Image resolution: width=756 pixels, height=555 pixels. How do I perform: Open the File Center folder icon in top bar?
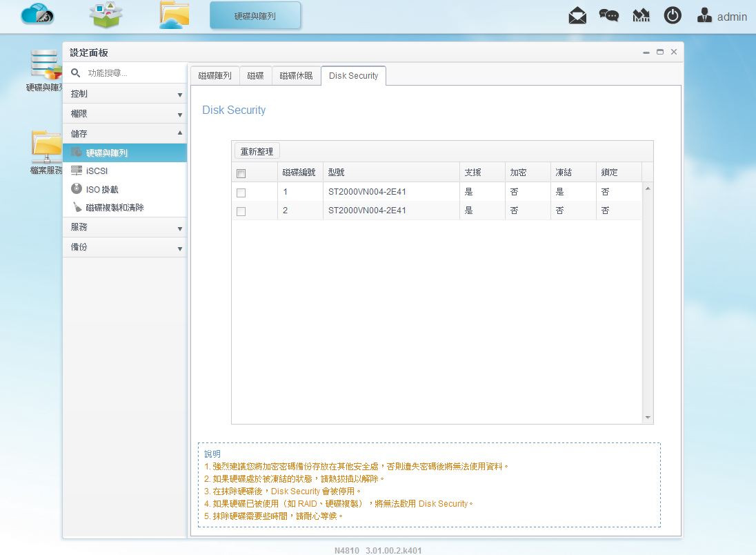tap(174, 15)
